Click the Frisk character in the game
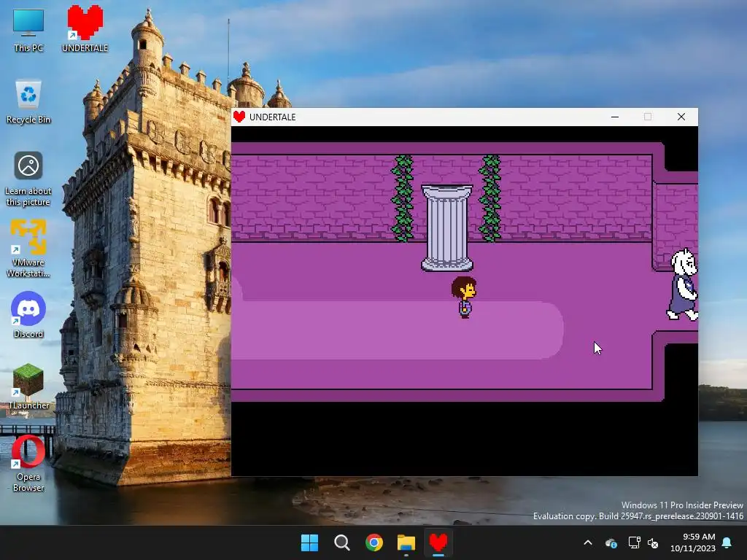 [464, 297]
